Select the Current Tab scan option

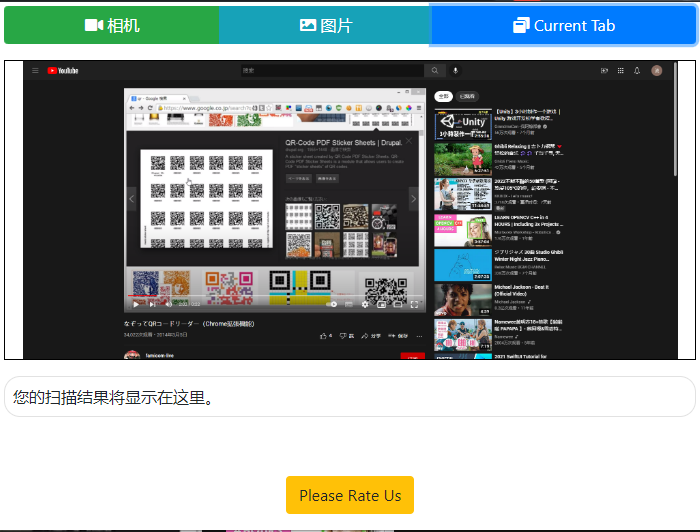(563, 25)
